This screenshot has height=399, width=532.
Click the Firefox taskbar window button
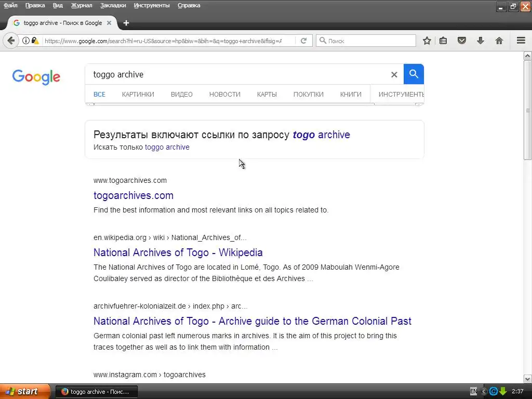[x=96, y=392]
